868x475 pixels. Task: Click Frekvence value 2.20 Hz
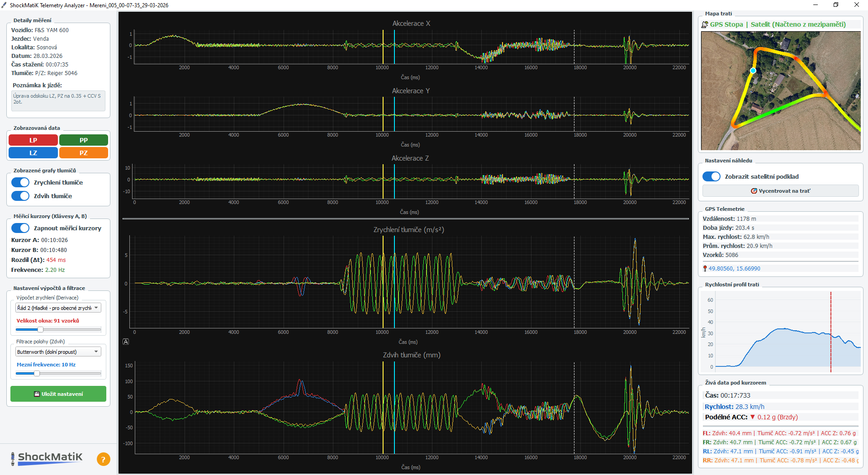pyautogui.click(x=55, y=270)
